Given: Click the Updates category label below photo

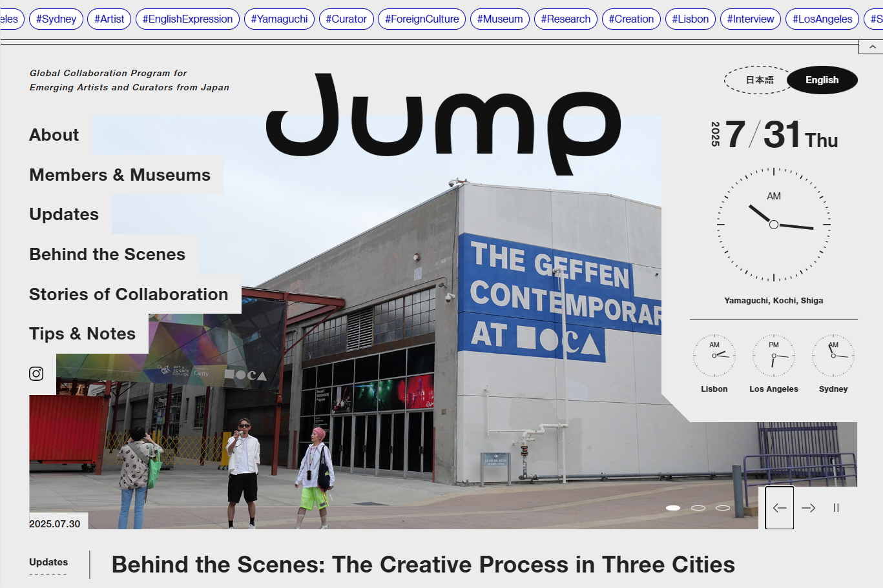Looking at the screenshot, I should pyautogui.click(x=48, y=562).
